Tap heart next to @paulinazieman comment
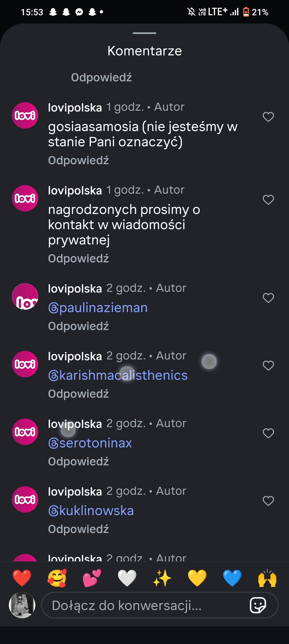This screenshot has width=289, height=644. (268, 298)
